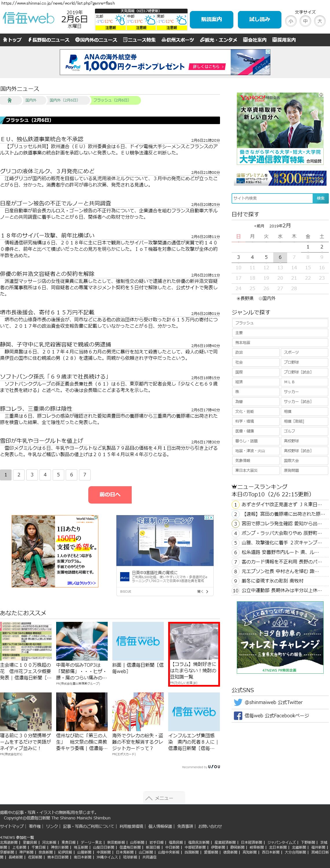The width and height of the screenshot is (330, 868).
Task: Select the 長野県 radio button
Action: [238, 298]
